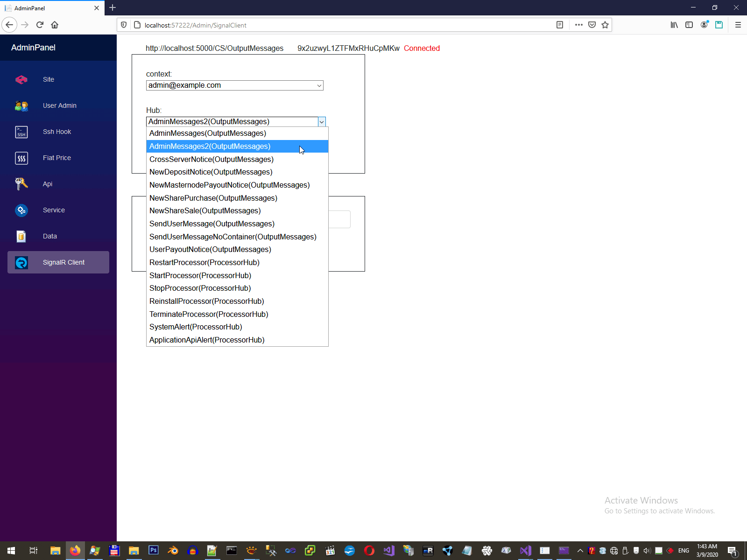Open the context dropdown showing admin@example.com
The image size is (747, 560).
point(235,85)
